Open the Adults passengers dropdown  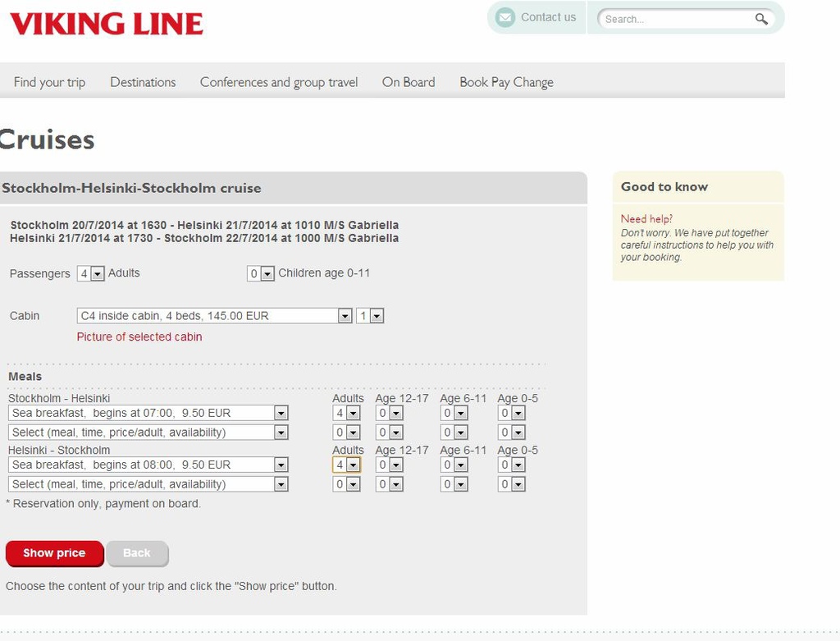click(90, 273)
